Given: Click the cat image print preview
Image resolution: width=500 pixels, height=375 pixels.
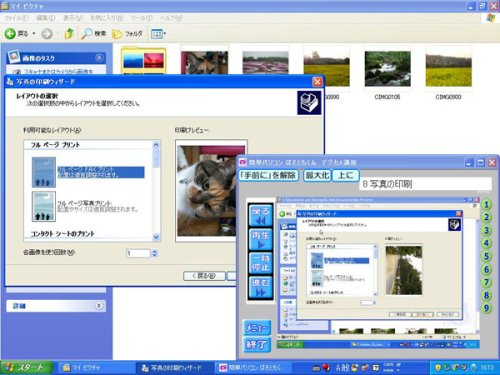Looking at the screenshot, I should [207, 191].
